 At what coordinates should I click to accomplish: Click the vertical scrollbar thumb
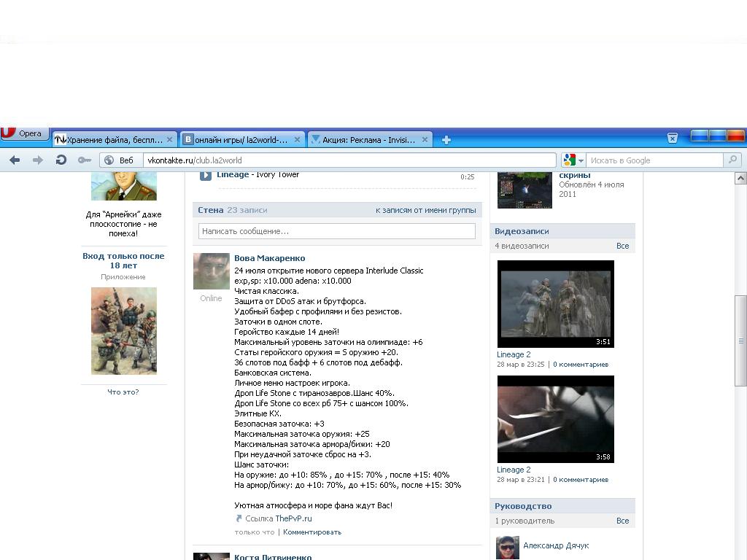740,341
